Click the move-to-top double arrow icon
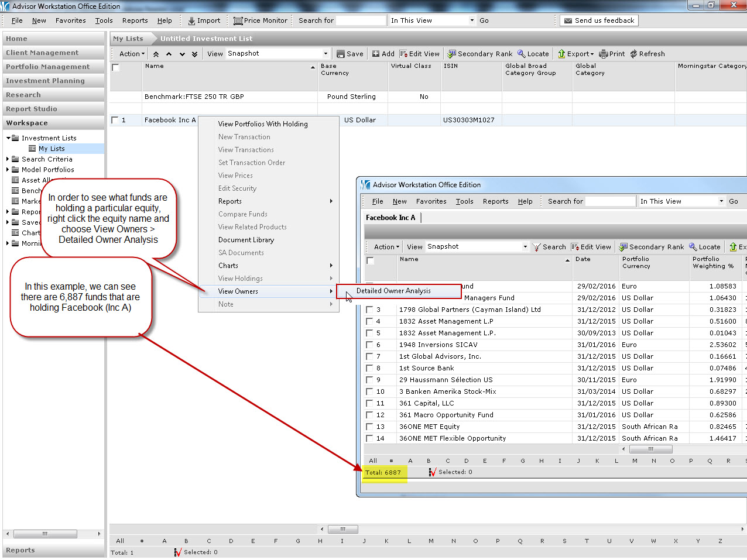 156,54
